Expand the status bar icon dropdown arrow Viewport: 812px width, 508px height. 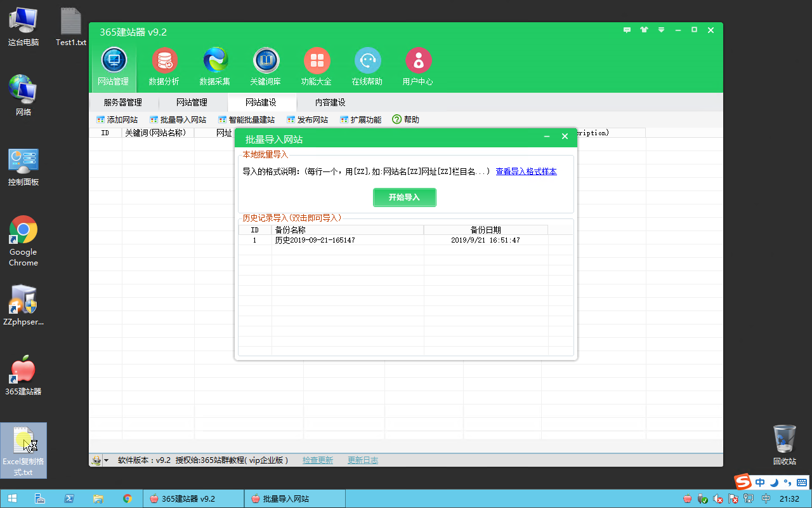coord(107,460)
